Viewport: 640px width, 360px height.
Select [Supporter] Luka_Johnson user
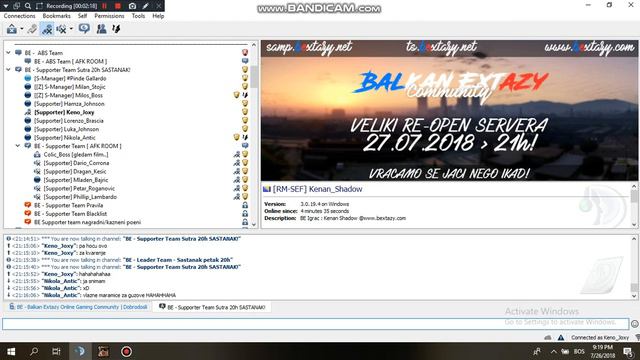point(67,129)
